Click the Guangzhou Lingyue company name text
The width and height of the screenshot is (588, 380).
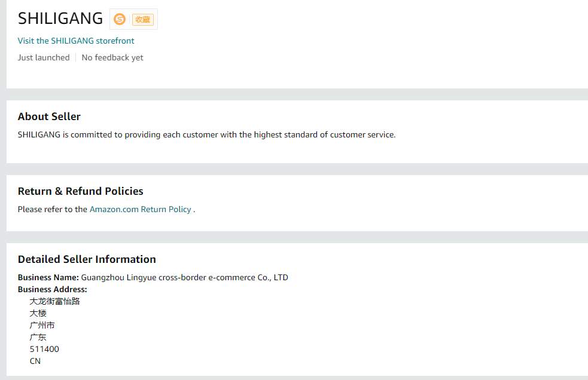pos(184,277)
